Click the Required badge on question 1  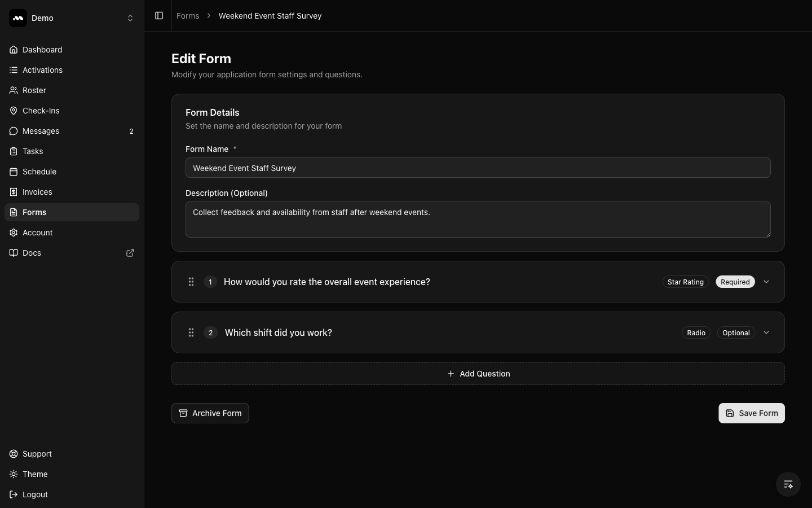point(734,282)
